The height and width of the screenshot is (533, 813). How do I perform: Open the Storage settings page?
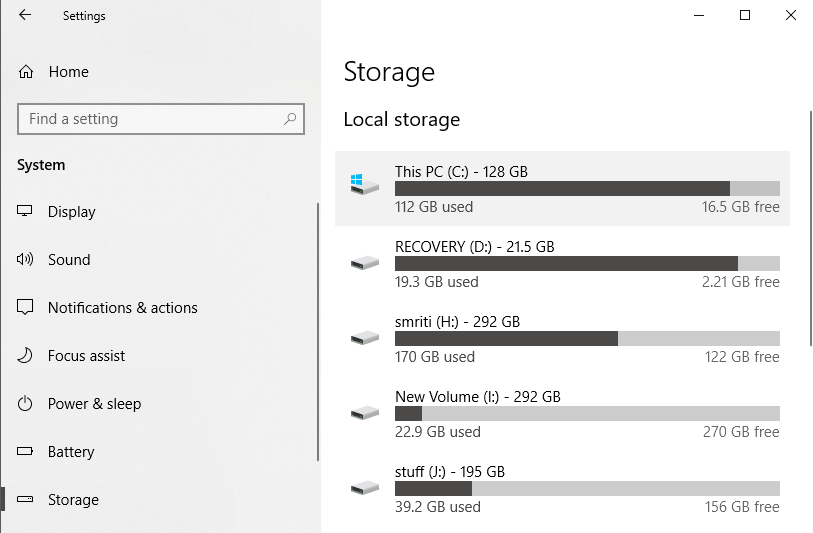[x=73, y=500]
